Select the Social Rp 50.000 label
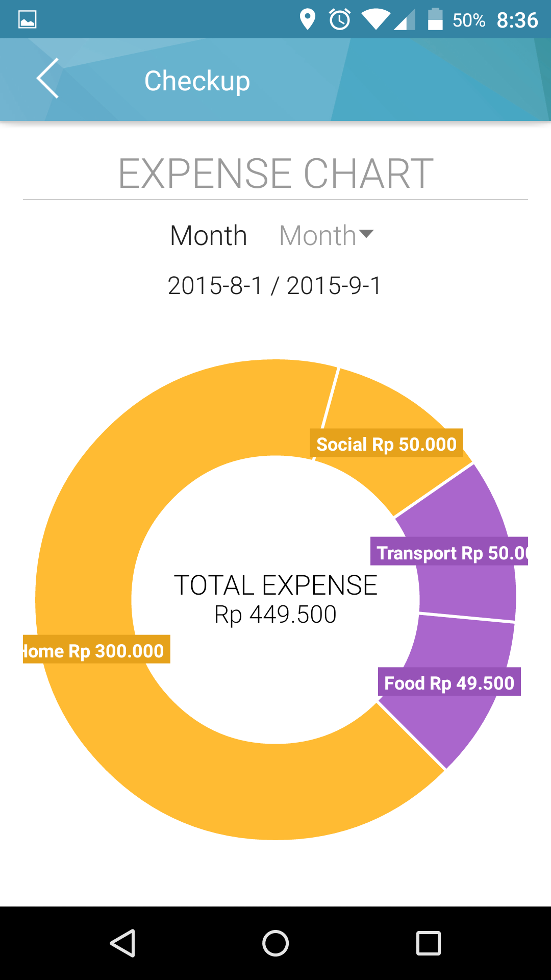551x980 pixels. pos(386,444)
